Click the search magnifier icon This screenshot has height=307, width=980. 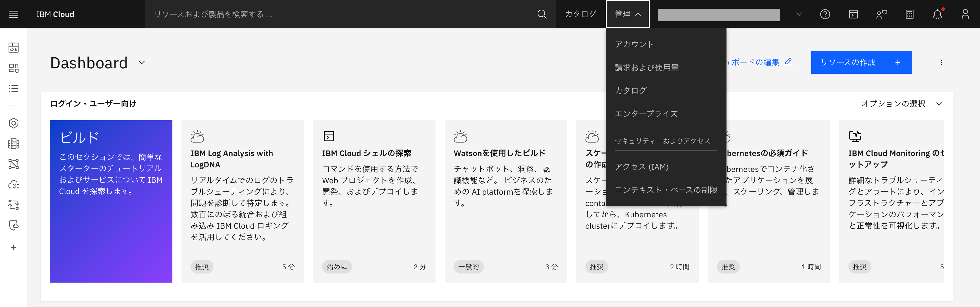click(542, 14)
